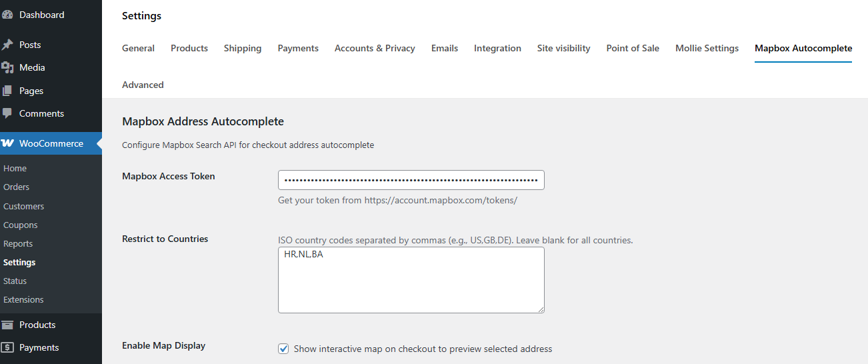Click the Posts pushpin icon
Viewport: 868px width, 364px height.
click(7, 45)
